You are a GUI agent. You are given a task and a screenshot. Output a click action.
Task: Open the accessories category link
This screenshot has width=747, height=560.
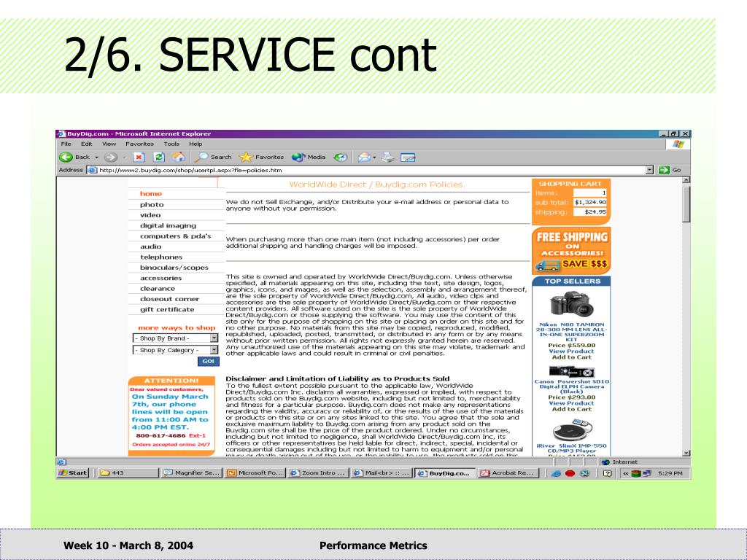click(x=160, y=278)
